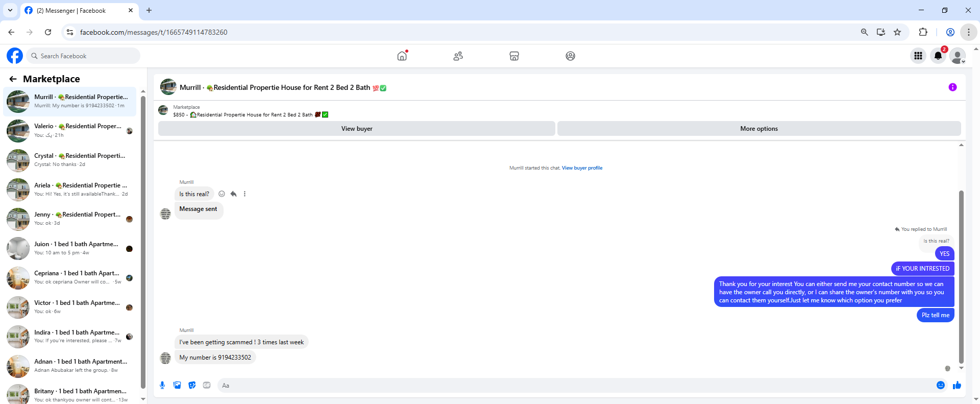Screen dimensions: 980x404
Task: Open the emoji picker in message box
Action: 941,385
